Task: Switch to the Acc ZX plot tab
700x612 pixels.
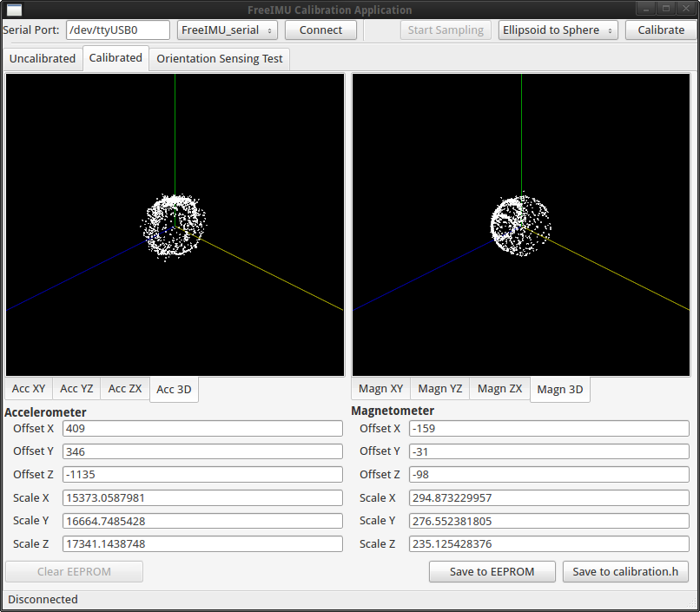Action: point(125,389)
